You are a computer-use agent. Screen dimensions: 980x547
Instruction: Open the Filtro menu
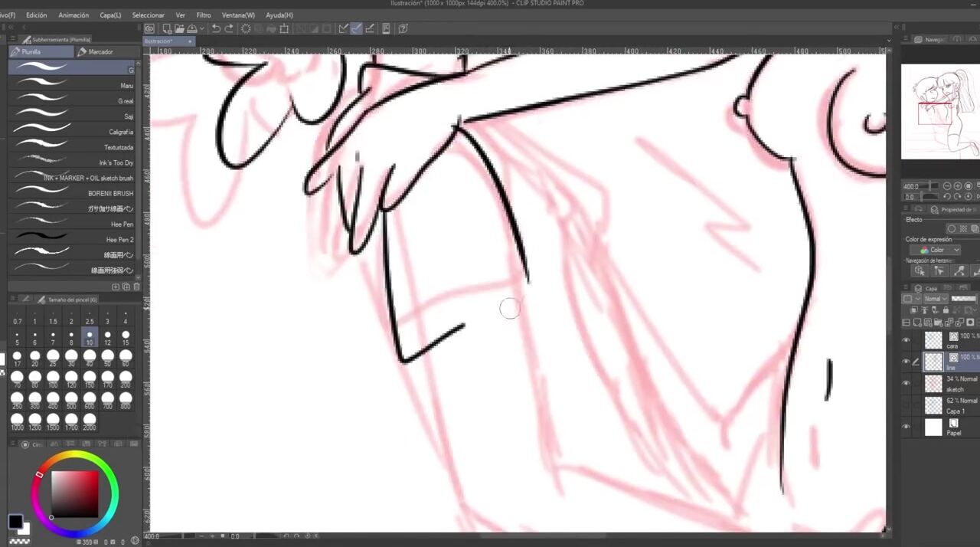coord(204,15)
